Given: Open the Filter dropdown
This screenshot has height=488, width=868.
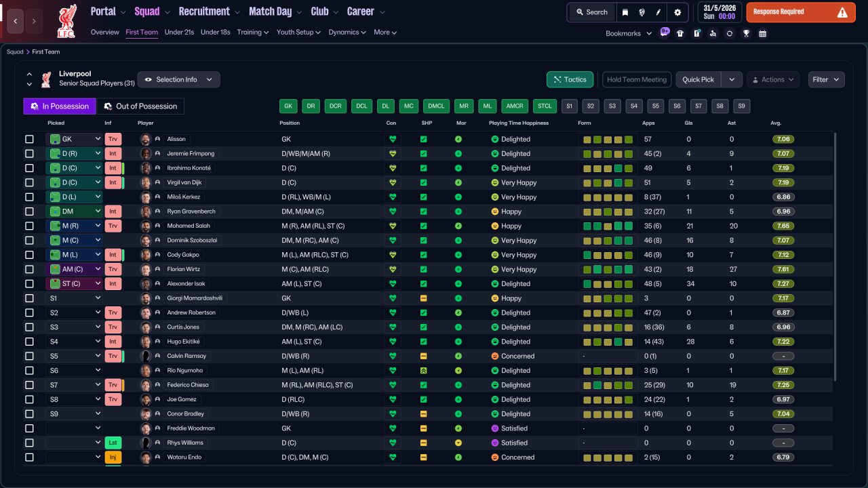Looking at the screenshot, I should pyautogui.click(x=827, y=79).
